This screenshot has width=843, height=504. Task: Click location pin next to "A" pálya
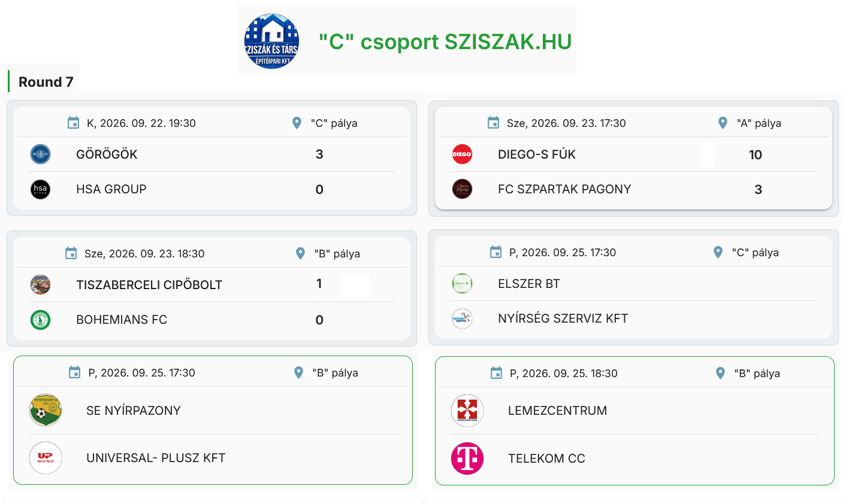pyautogui.click(x=723, y=123)
